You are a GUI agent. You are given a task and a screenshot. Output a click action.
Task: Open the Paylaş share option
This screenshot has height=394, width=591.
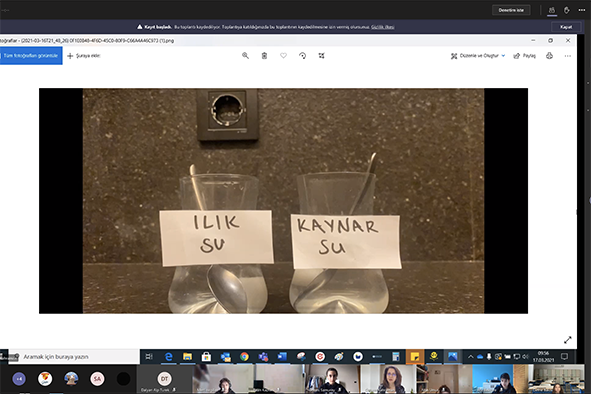525,56
